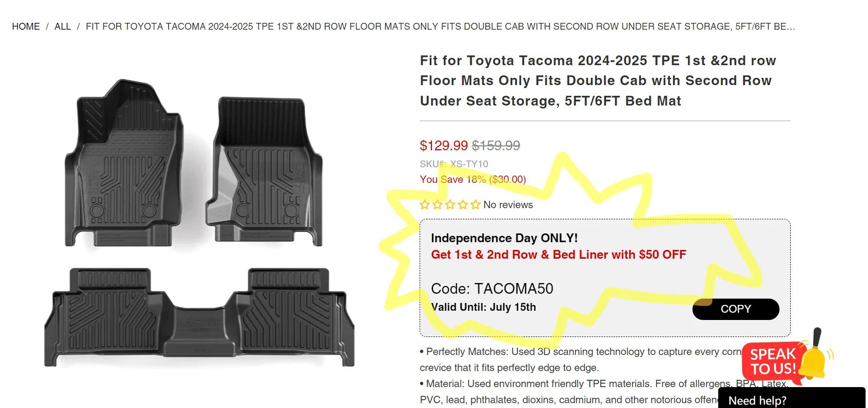Open the red SPEAK TO US badge
Image resolution: width=868 pixels, height=408 pixels.
[772, 361]
